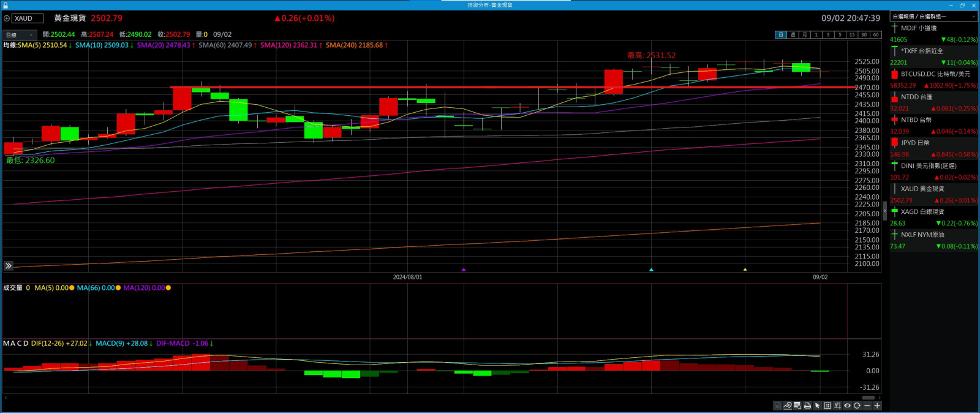Viewport: 980px width, 413px height.
Task: Click the add-symbol plus icon beside XAUD
Action: pos(7,18)
